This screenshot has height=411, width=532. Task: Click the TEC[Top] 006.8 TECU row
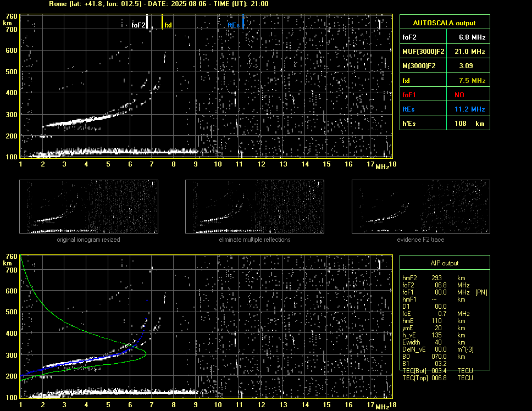point(437,378)
